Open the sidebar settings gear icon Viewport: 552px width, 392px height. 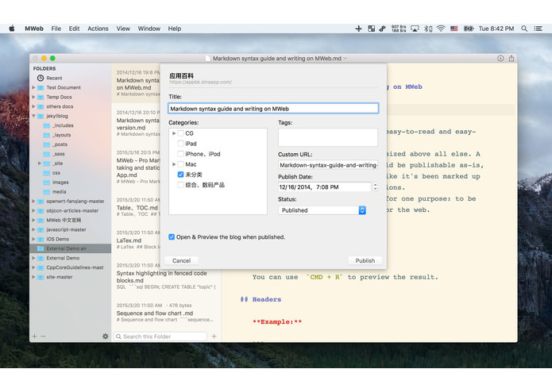[106, 336]
